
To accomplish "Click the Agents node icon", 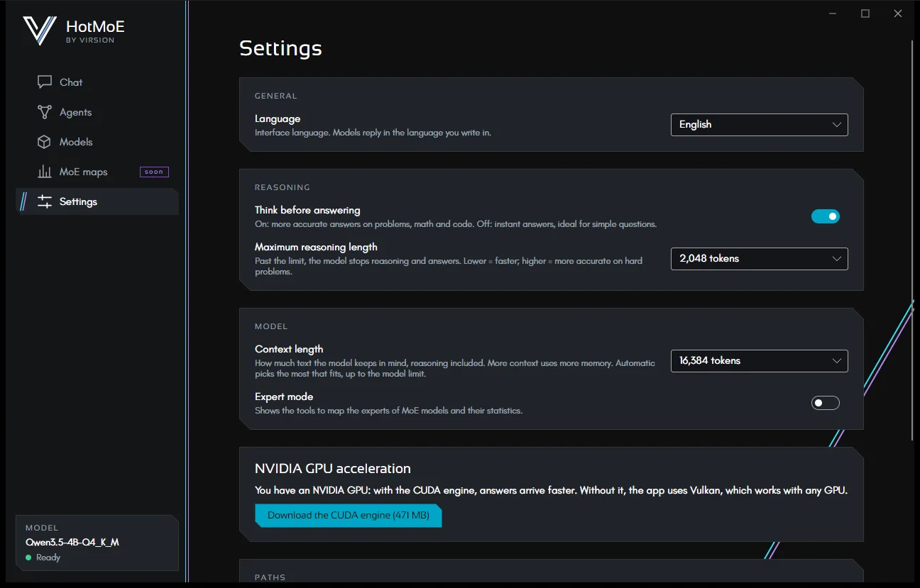I will click(x=45, y=112).
